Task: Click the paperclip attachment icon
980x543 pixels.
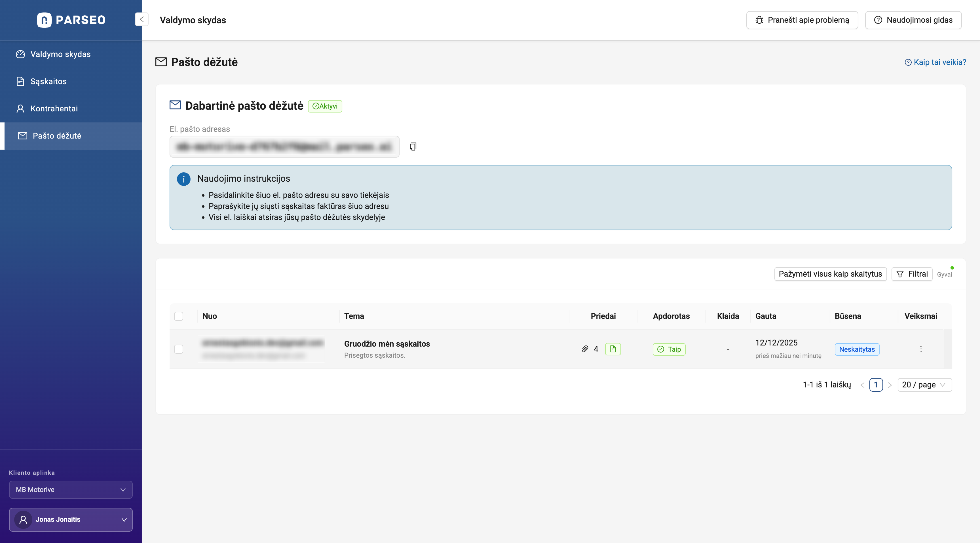Action: 585,349
